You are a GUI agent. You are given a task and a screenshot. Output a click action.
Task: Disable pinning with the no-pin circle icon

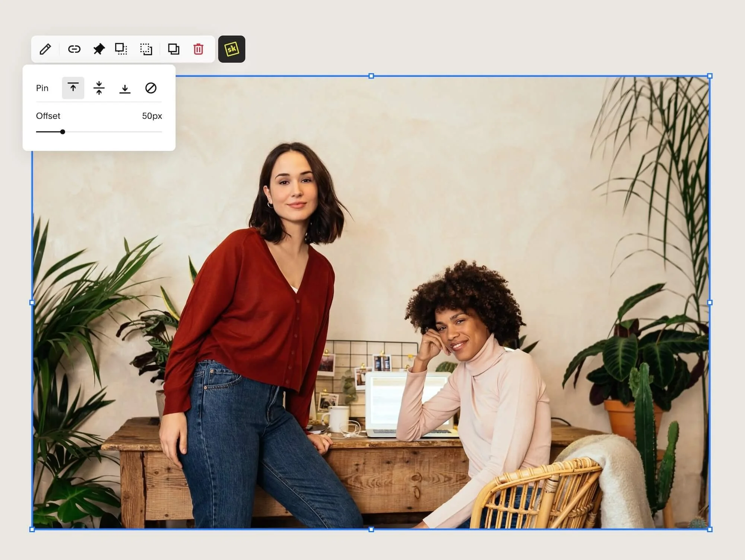coord(151,88)
